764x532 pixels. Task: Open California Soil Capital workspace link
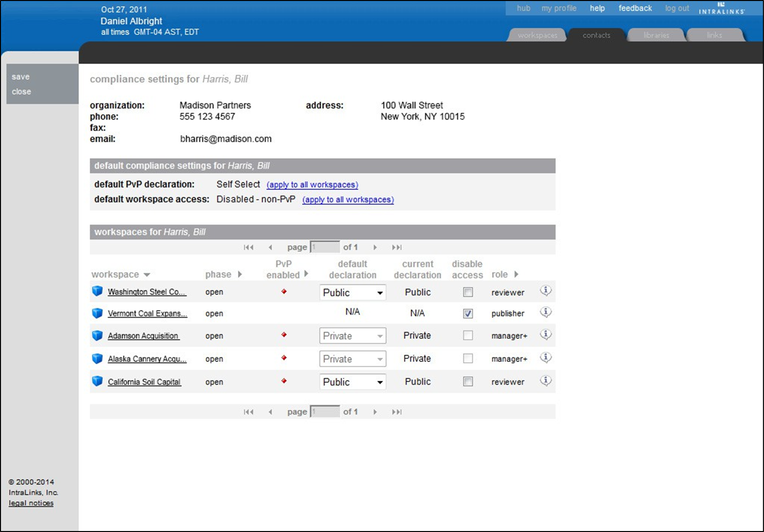tap(144, 382)
